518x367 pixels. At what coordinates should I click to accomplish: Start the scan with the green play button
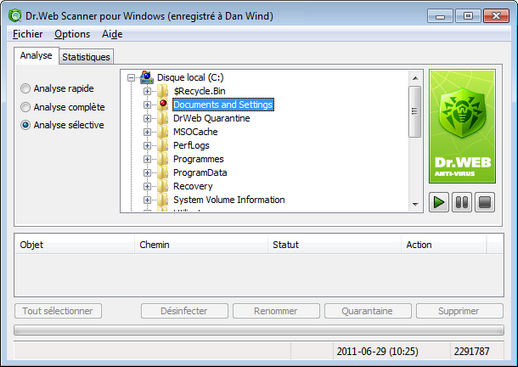[x=438, y=202]
